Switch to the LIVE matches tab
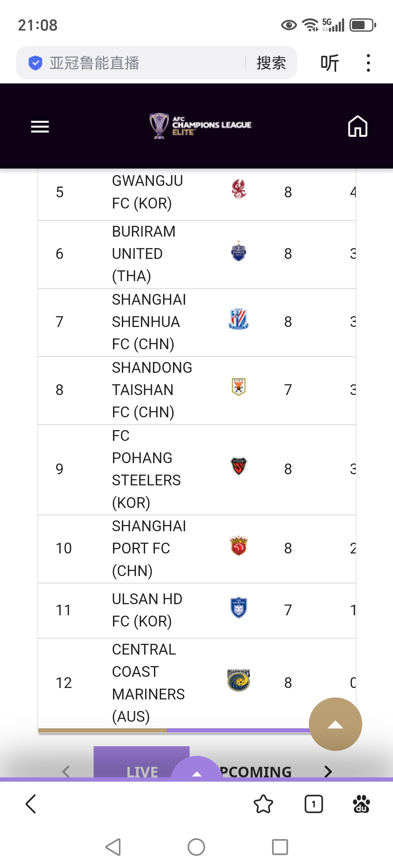This screenshot has height=868, width=393. 141,770
